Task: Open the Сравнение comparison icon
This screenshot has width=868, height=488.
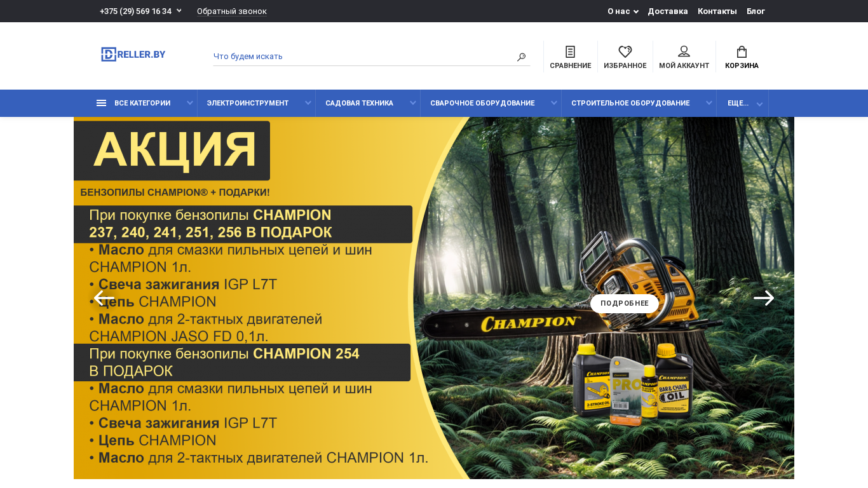Action: [571, 51]
